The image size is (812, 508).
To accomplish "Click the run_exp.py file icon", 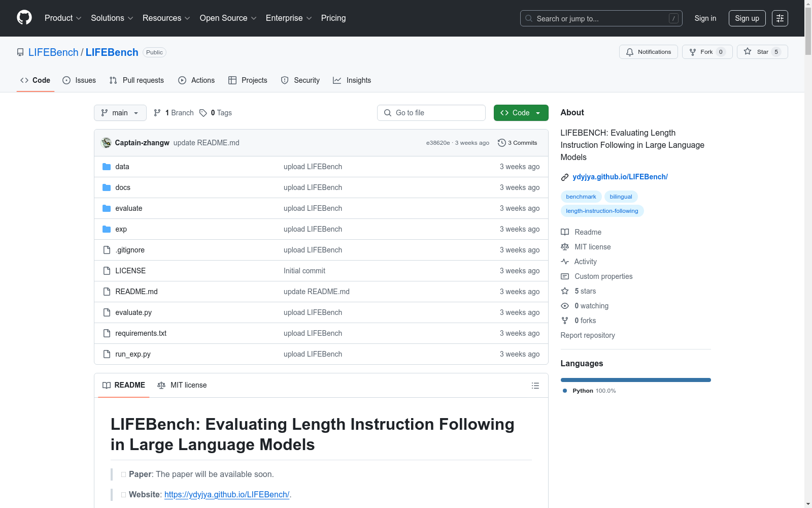I will pos(107,354).
